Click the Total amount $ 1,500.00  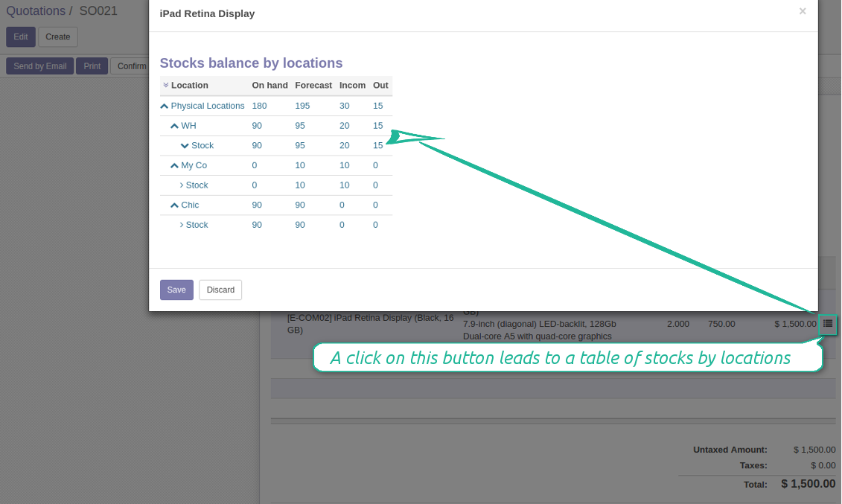tap(808, 484)
